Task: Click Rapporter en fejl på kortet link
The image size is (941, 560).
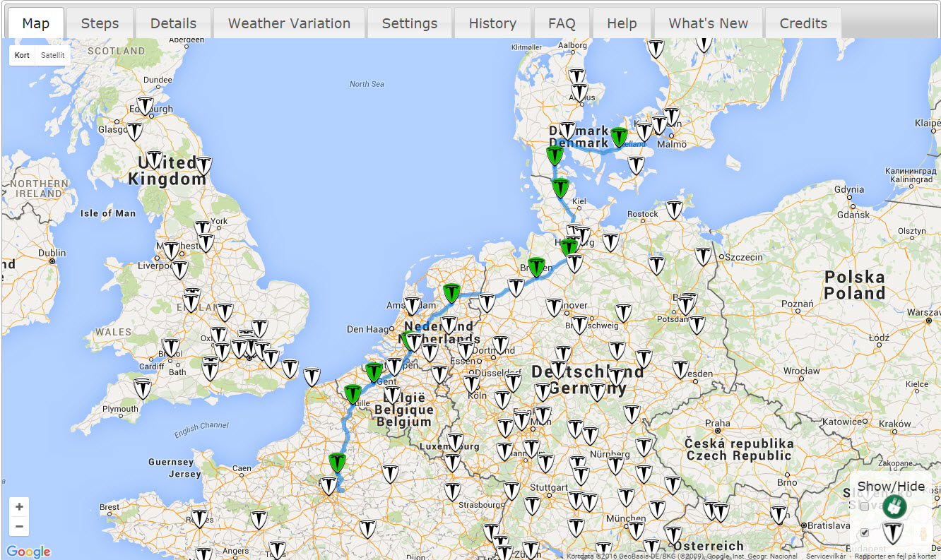Action: pos(895,556)
